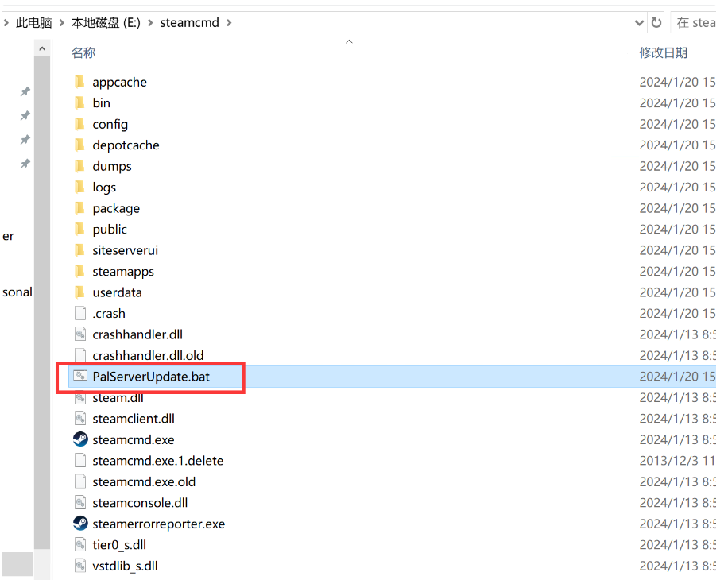
Task: Select the userdata folder
Action: [117, 292]
